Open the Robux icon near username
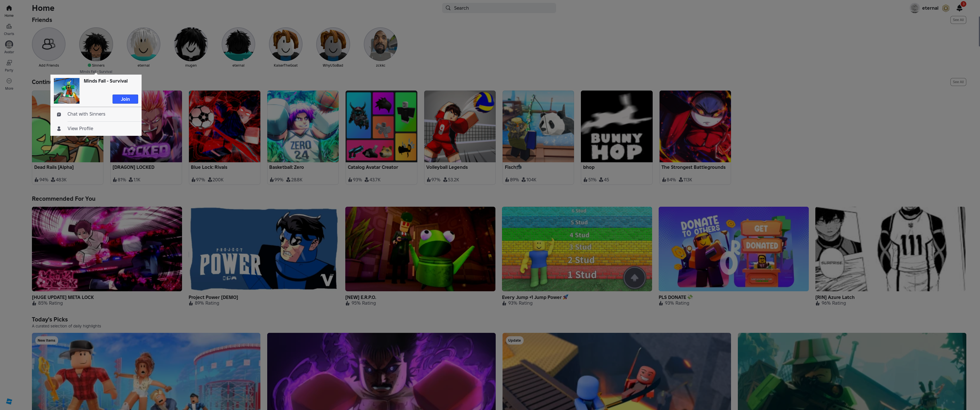Screen dimensions: 980x410 [x=946, y=8]
